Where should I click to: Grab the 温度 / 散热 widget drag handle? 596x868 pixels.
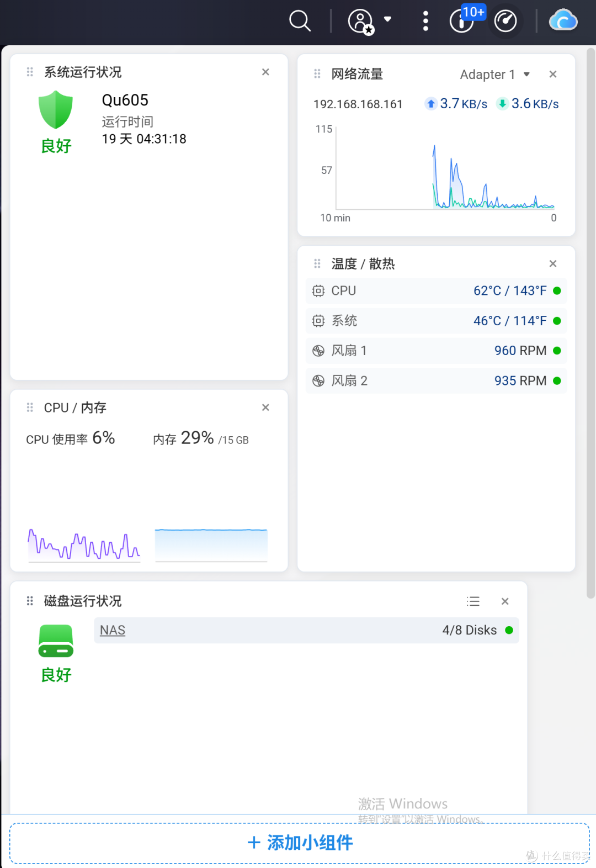[317, 263]
